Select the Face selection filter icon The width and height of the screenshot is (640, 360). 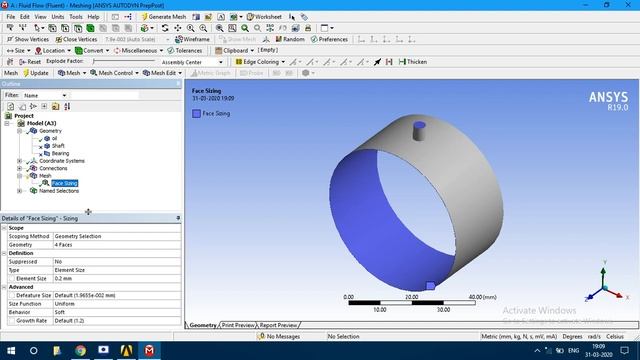[78, 28]
